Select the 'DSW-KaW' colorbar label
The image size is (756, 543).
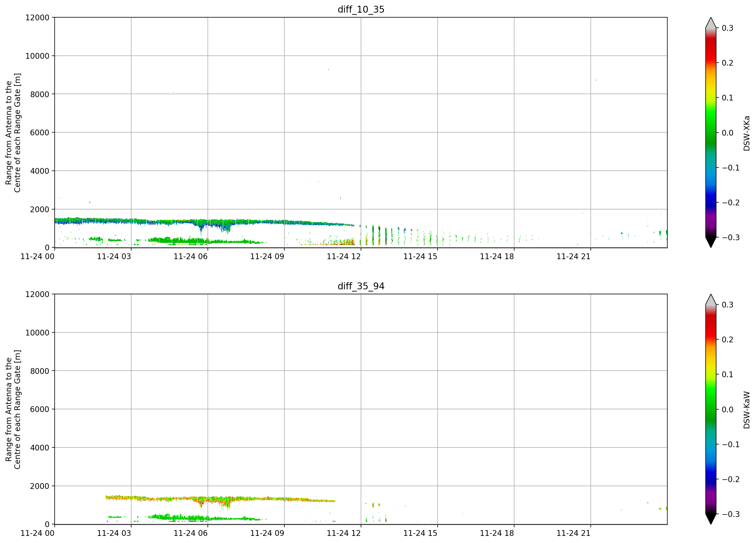pos(747,410)
